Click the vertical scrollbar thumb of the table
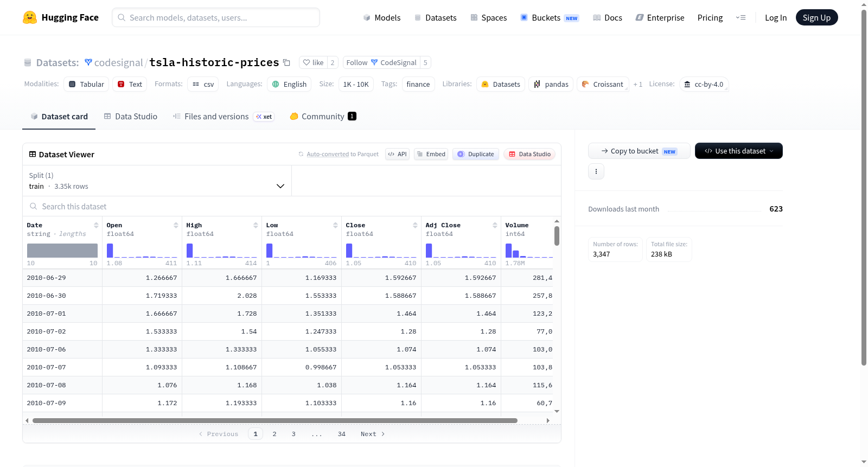 pyautogui.click(x=557, y=236)
